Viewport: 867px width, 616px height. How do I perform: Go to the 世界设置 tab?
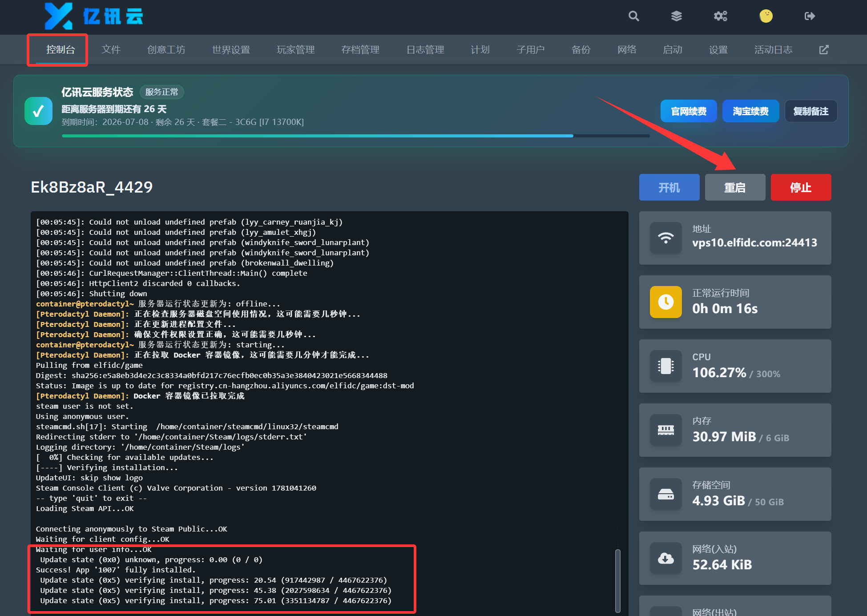pyautogui.click(x=231, y=49)
